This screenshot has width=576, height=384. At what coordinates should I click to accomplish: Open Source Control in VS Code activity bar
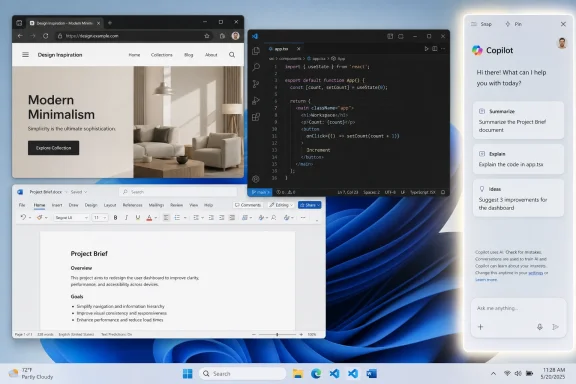256,84
